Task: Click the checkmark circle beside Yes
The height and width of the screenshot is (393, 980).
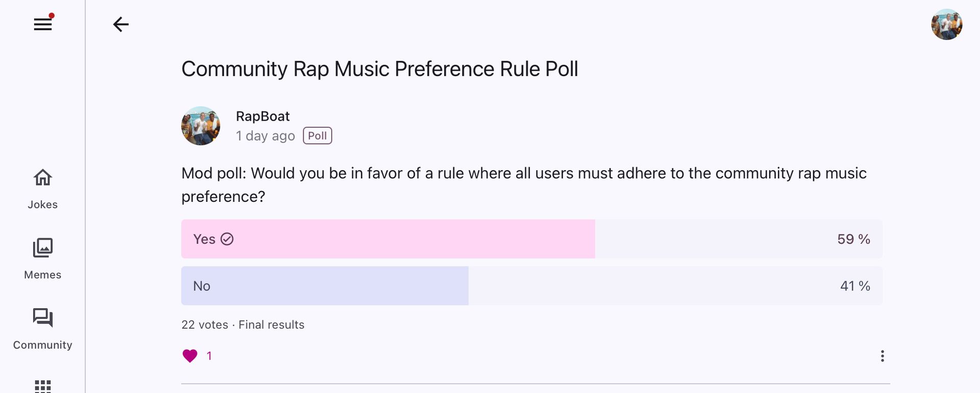Action: click(227, 239)
